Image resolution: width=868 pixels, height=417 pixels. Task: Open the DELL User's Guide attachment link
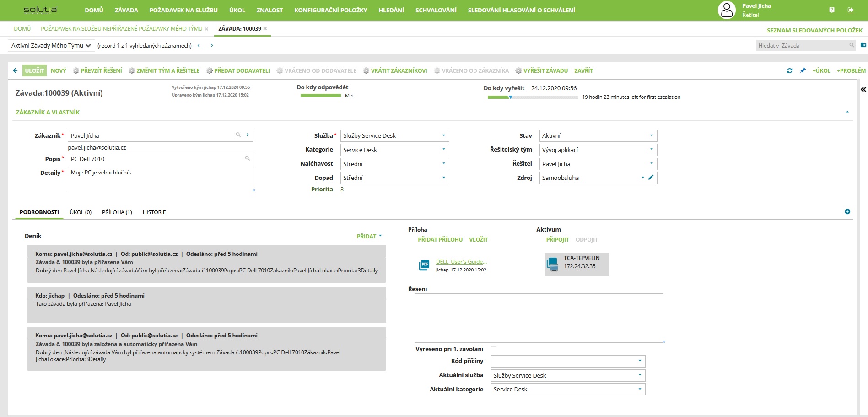coord(461,262)
